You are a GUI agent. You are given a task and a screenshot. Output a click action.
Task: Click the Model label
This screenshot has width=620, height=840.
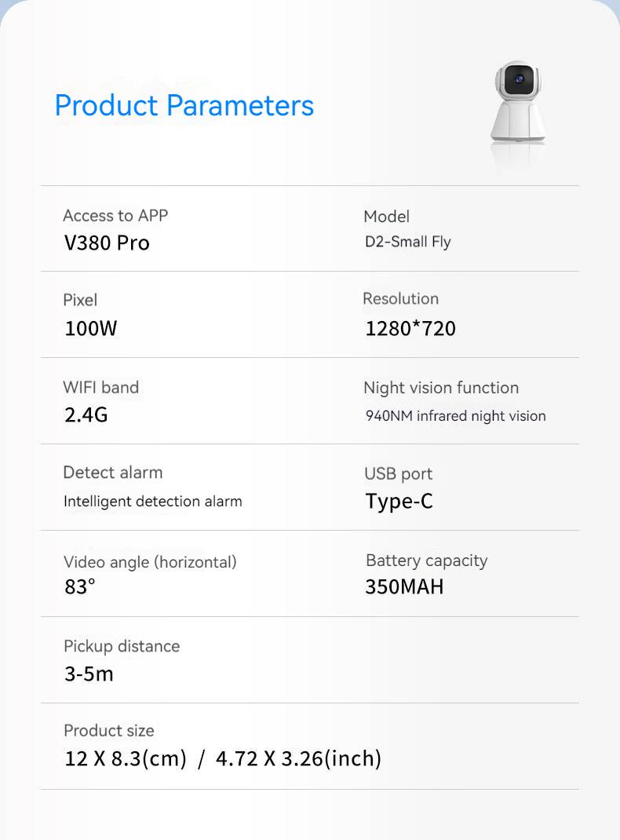click(x=387, y=216)
